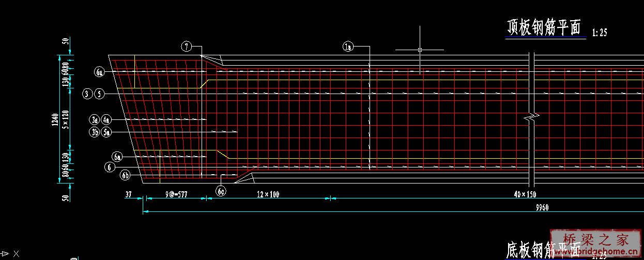Click the 6c callout bubble below the slab

pos(221,191)
